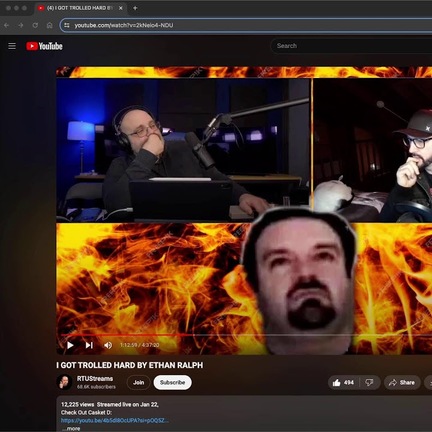Click the left webcam feed in the video
The height and width of the screenshot is (432, 432).
pos(183,150)
